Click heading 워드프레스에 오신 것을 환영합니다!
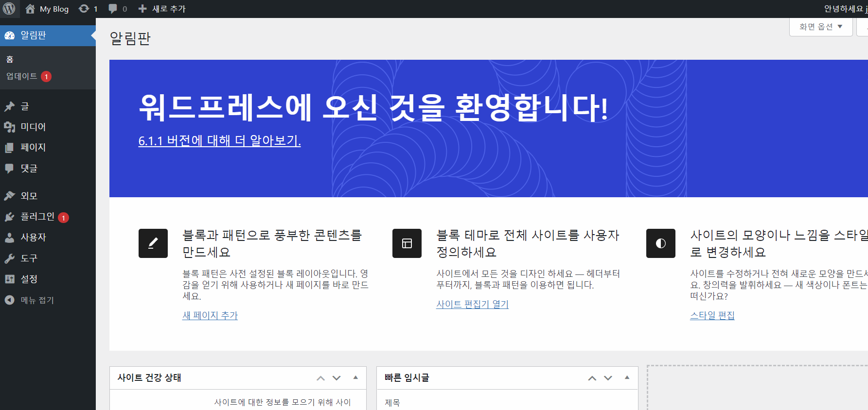Image resolution: width=868 pixels, height=410 pixels. point(373,107)
